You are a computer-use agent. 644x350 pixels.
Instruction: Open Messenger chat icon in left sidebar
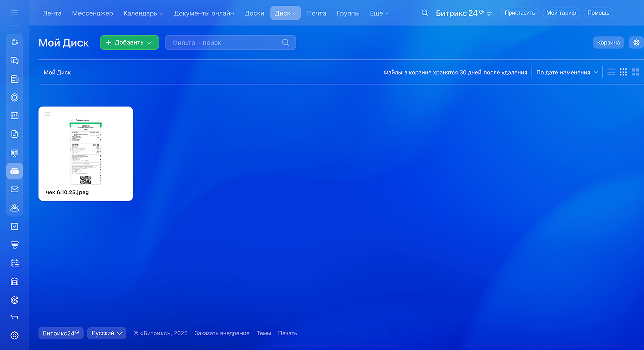pos(15,60)
